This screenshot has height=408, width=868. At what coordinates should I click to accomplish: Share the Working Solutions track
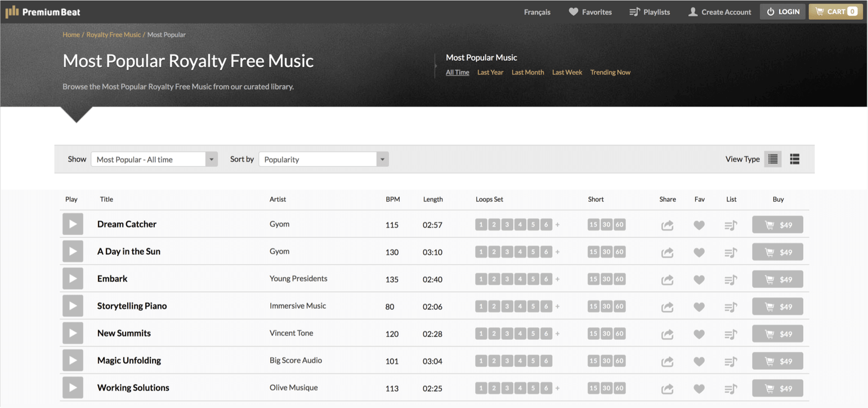(x=667, y=388)
